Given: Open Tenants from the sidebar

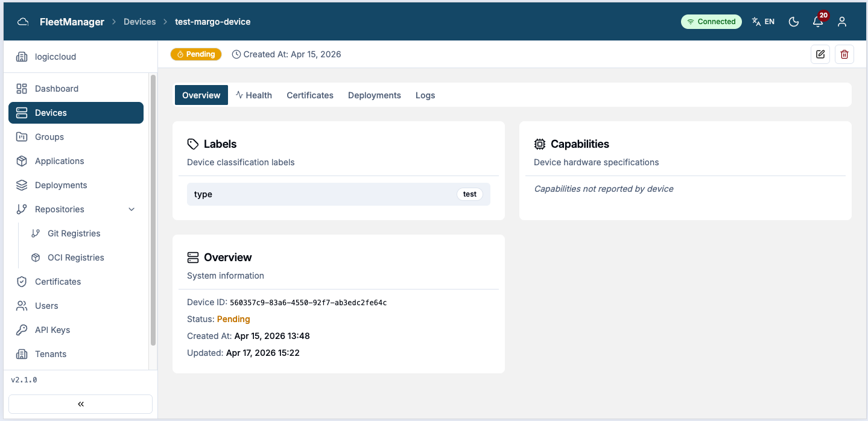Looking at the screenshot, I should point(76,354).
